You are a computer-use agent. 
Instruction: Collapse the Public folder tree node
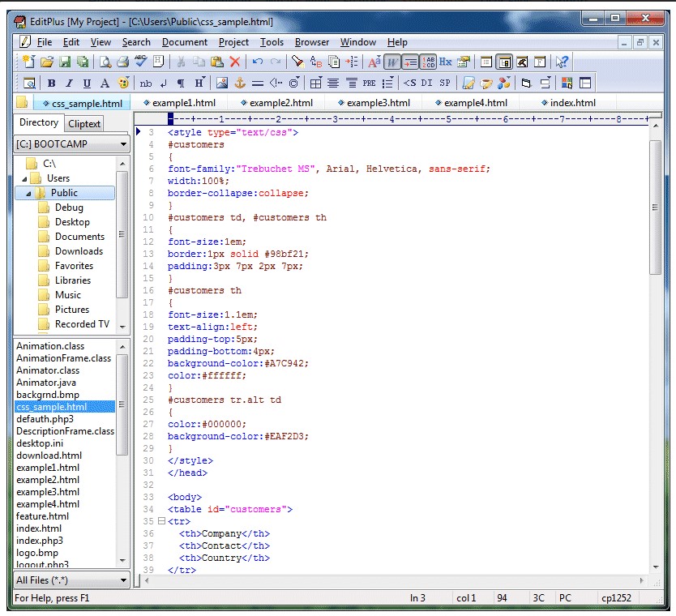[x=28, y=194]
